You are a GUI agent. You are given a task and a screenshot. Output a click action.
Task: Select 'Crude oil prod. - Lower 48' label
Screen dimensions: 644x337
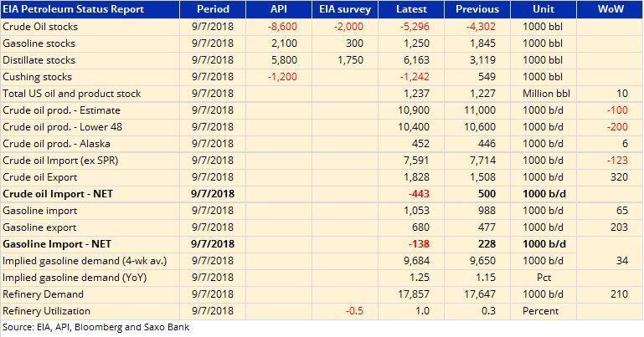(63, 127)
